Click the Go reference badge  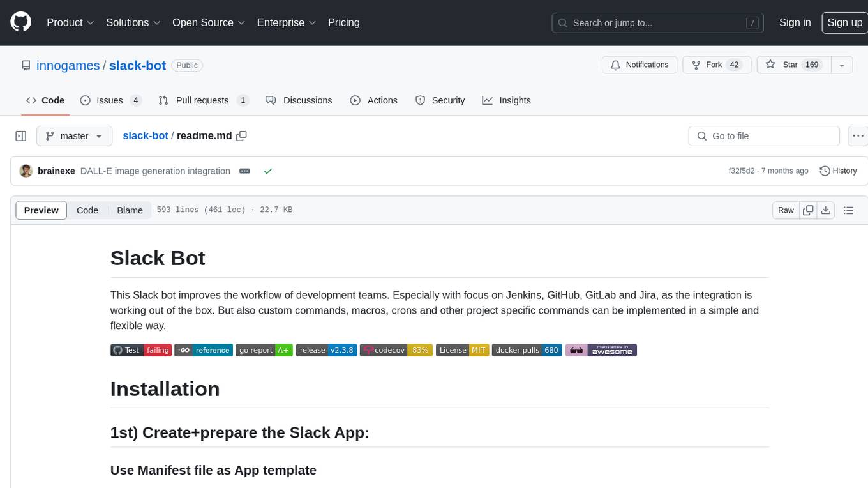tap(204, 350)
